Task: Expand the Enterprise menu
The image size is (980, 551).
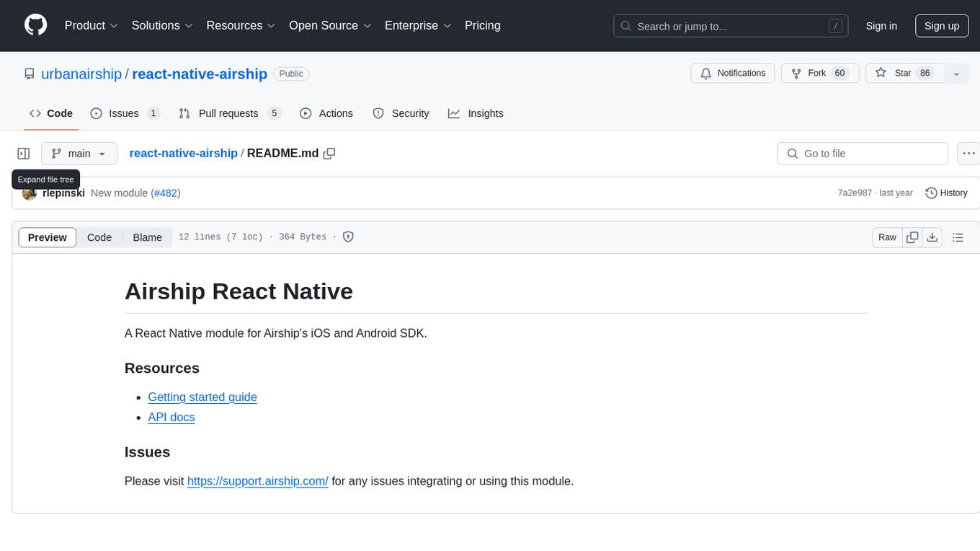Action: (418, 25)
